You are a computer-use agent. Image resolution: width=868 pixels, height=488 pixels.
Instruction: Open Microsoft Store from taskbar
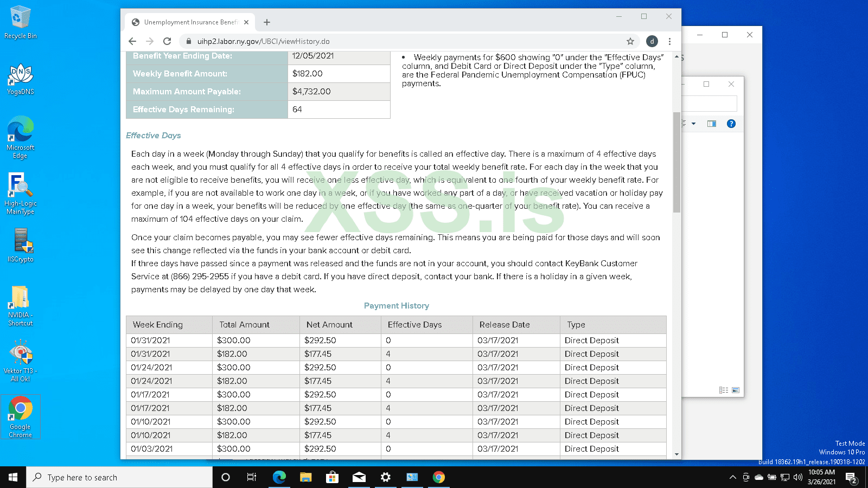332,477
